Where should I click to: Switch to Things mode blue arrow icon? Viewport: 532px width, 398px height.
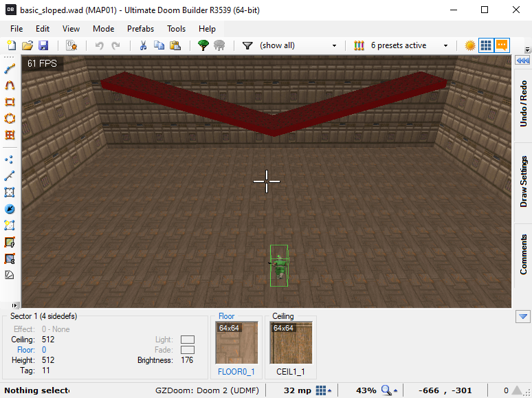10,209
